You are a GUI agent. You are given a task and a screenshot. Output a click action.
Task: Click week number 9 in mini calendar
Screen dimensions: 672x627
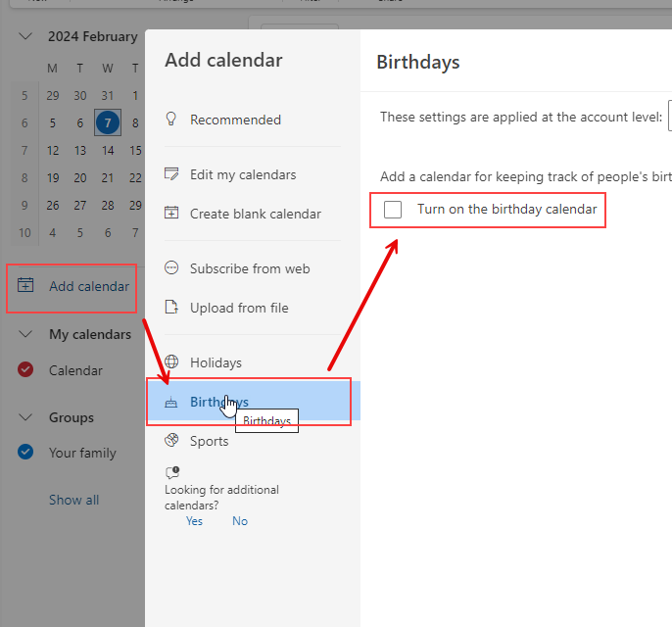24,206
